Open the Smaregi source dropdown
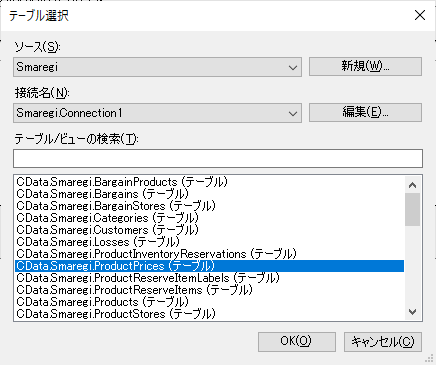Image resolution: width=436 pixels, height=365 pixels. pos(157,67)
